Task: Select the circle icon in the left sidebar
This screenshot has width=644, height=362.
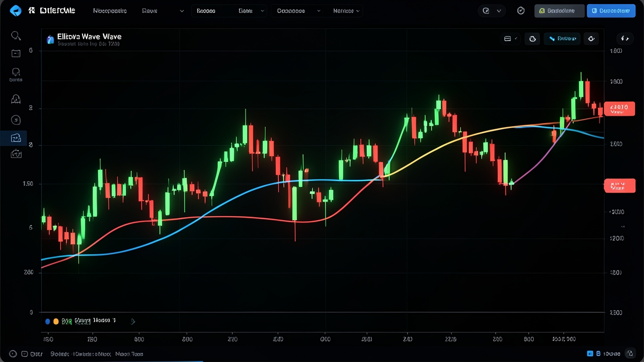Action: pyautogui.click(x=16, y=120)
